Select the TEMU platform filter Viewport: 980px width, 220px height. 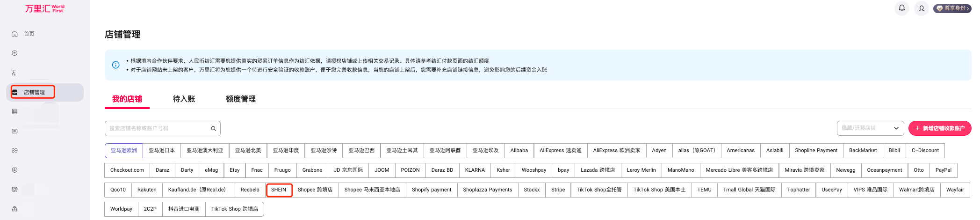[704, 190]
